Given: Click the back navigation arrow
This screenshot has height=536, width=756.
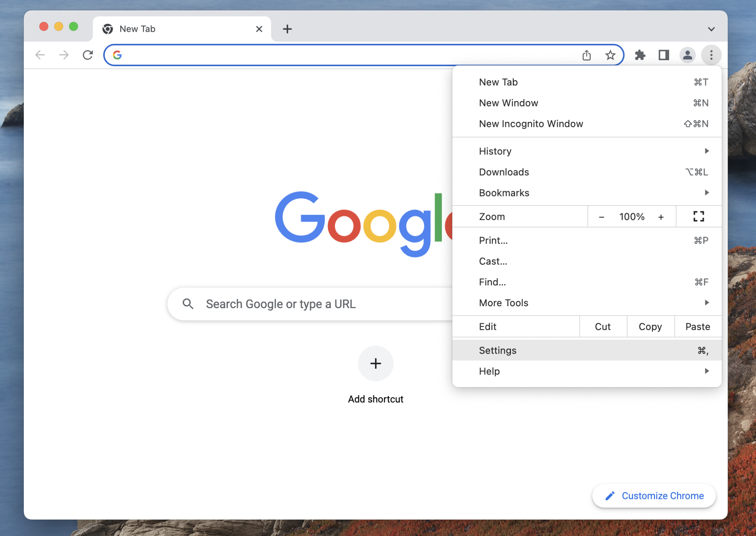Looking at the screenshot, I should [x=40, y=55].
